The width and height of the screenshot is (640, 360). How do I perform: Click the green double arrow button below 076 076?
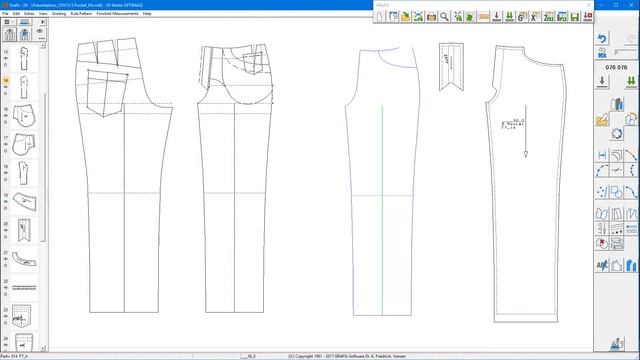631,81
